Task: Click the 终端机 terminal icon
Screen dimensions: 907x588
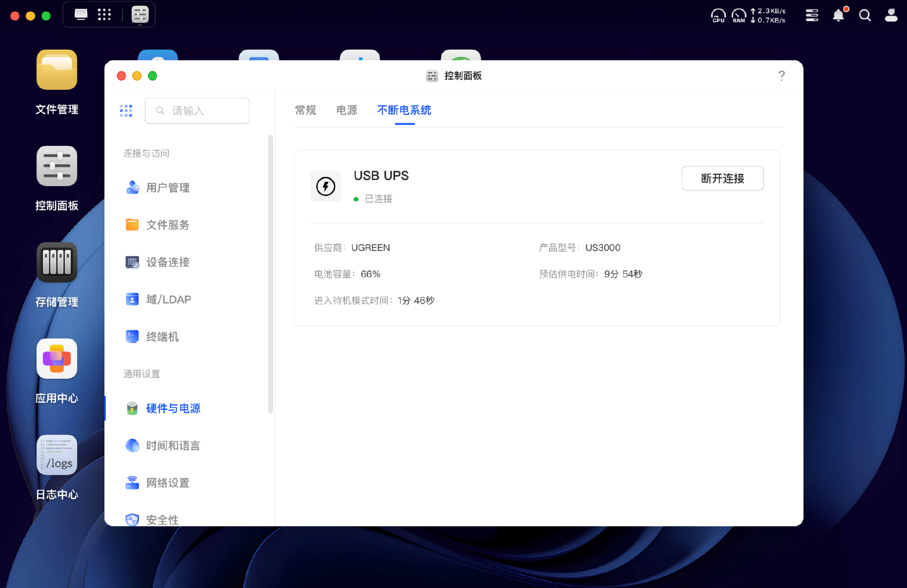Action: pyautogui.click(x=132, y=337)
